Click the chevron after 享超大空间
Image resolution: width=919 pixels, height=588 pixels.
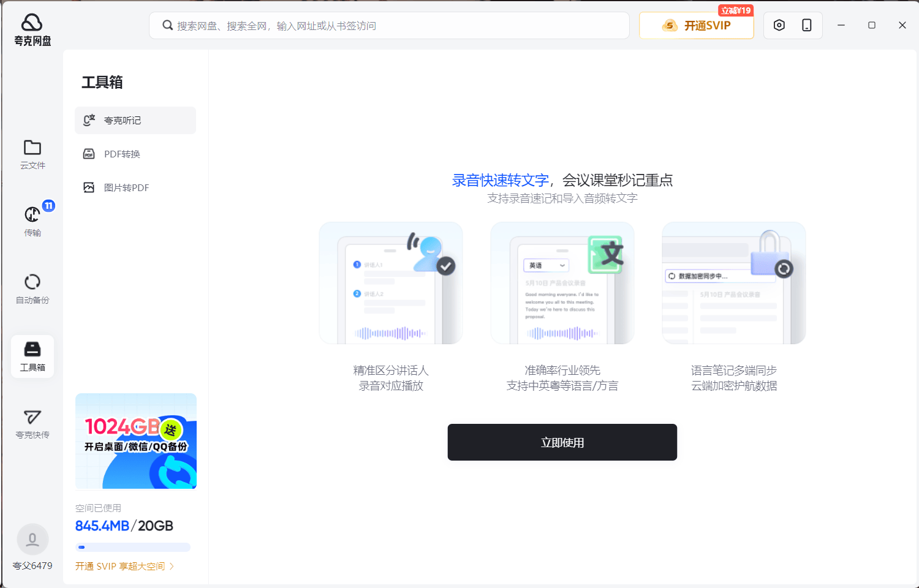[172, 567]
